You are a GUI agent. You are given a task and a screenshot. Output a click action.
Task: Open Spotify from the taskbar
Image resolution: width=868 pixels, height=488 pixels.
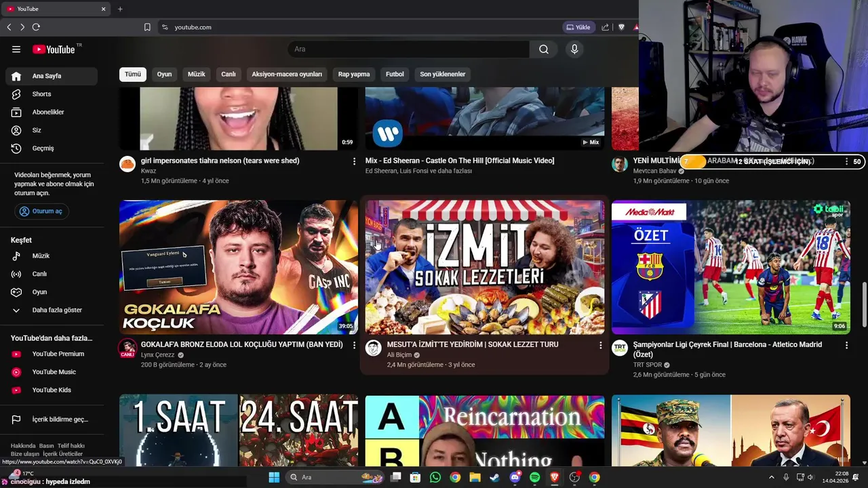(x=534, y=477)
